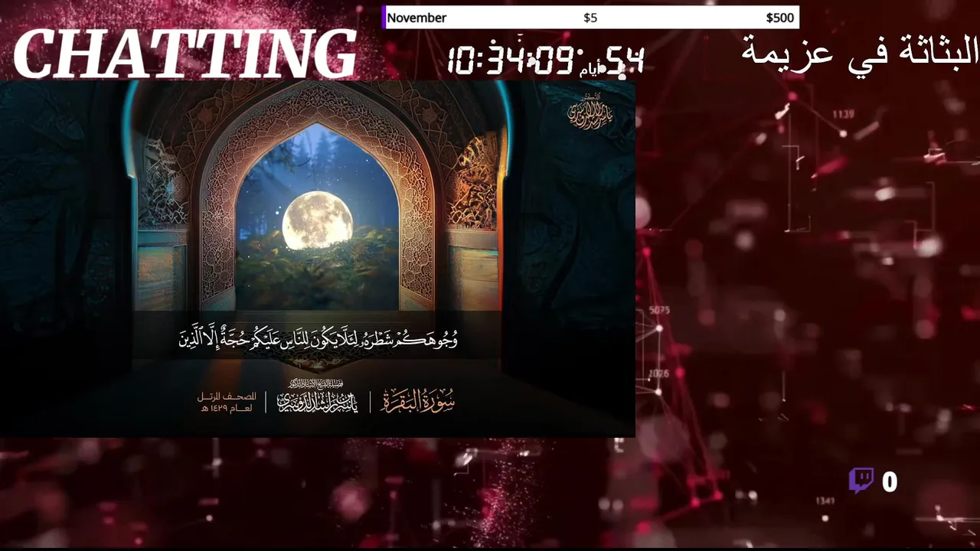The width and height of the screenshot is (980, 551).
Task: Click the November donation goal bar
Action: [x=590, y=18]
